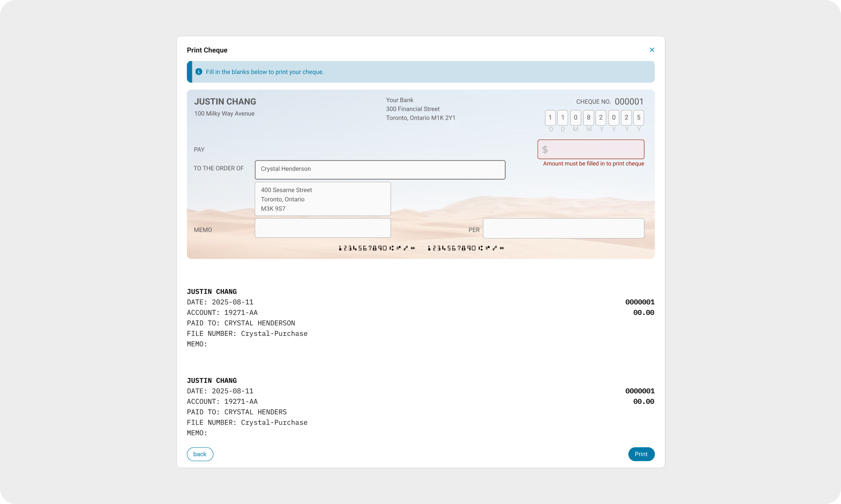Click the cheque number 000001
This screenshot has width=841, height=504.
pyautogui.click(x=629, y=102)
